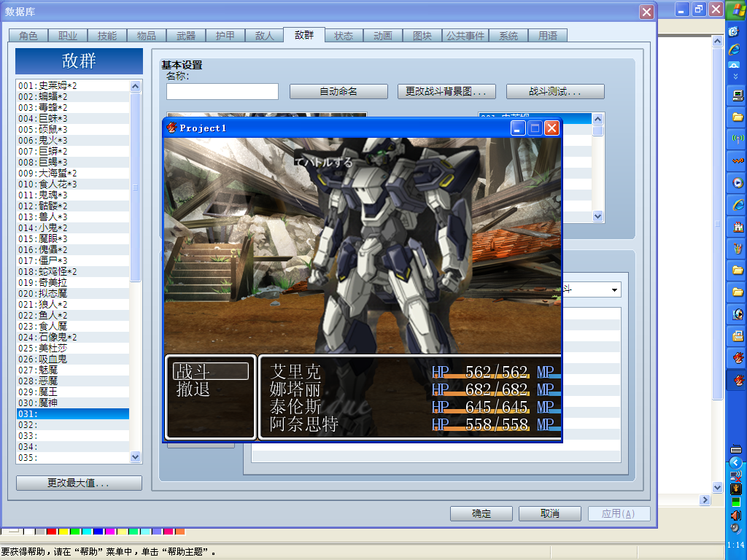
Task: Switch to the paint brushes cup taskbar item
Action: click(x=738, y=249)
